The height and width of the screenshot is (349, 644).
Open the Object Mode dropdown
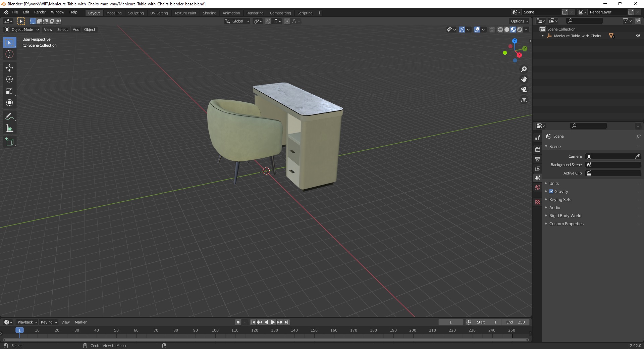click(22, 30)
